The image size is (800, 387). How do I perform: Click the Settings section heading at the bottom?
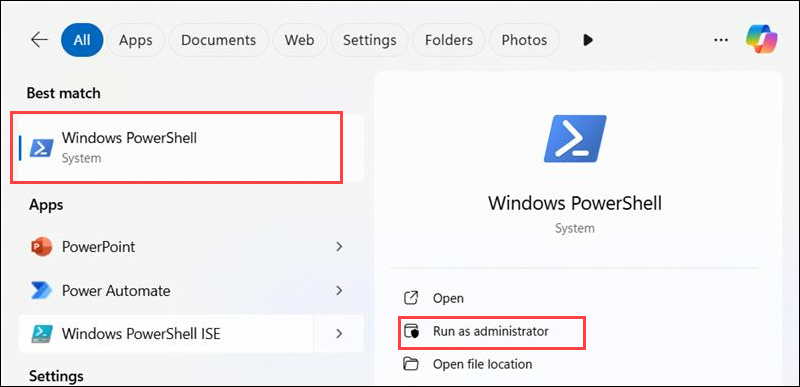click(56, 376)
